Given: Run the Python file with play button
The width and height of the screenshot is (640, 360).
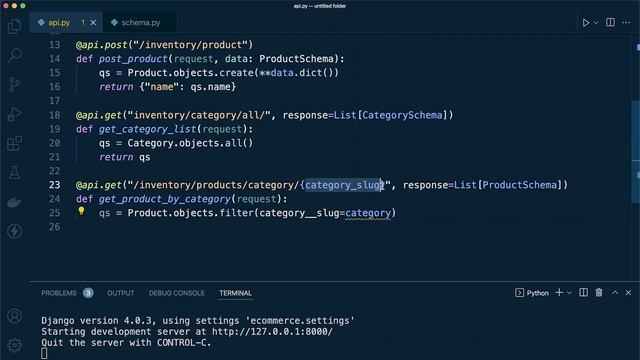Looking at the screenshot, I should 586,23.
